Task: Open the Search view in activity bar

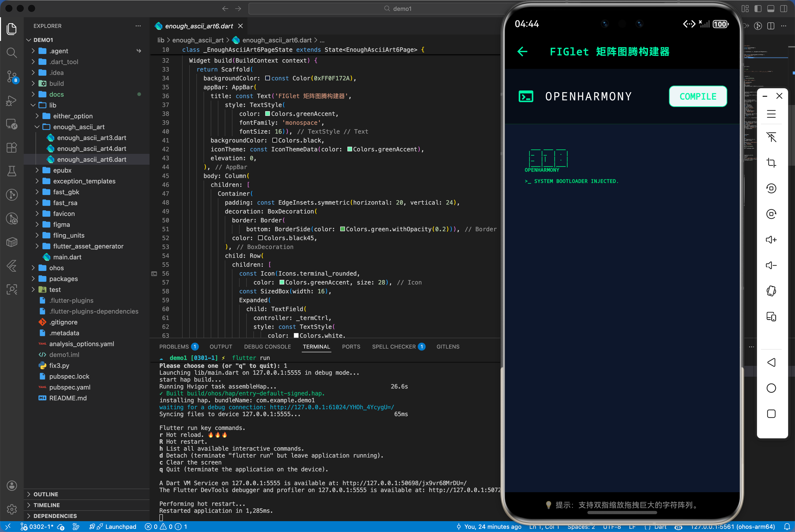Action: point(12,53)
